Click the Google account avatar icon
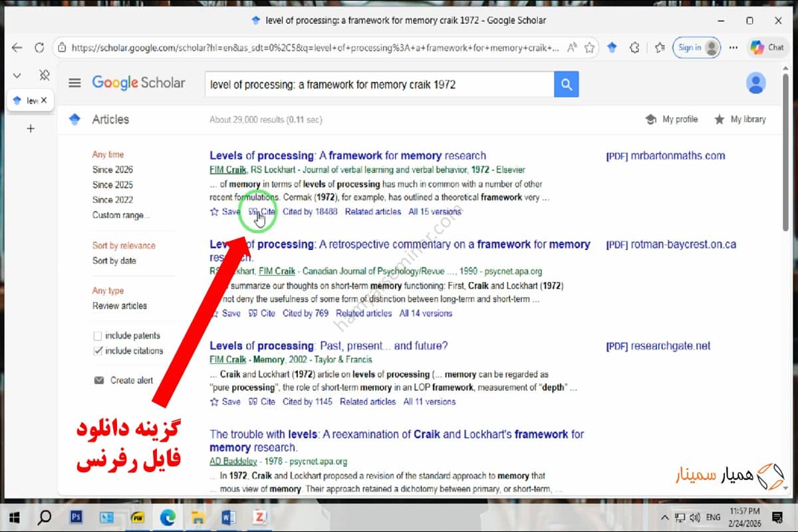This screenshot has height=532, width=798. (756, 83)
